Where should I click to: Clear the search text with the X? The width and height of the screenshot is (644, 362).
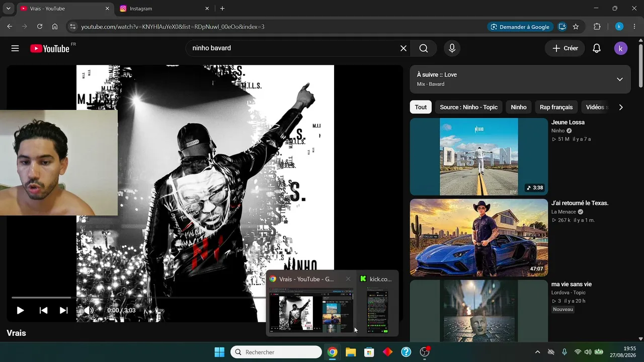tap(404, 48)
